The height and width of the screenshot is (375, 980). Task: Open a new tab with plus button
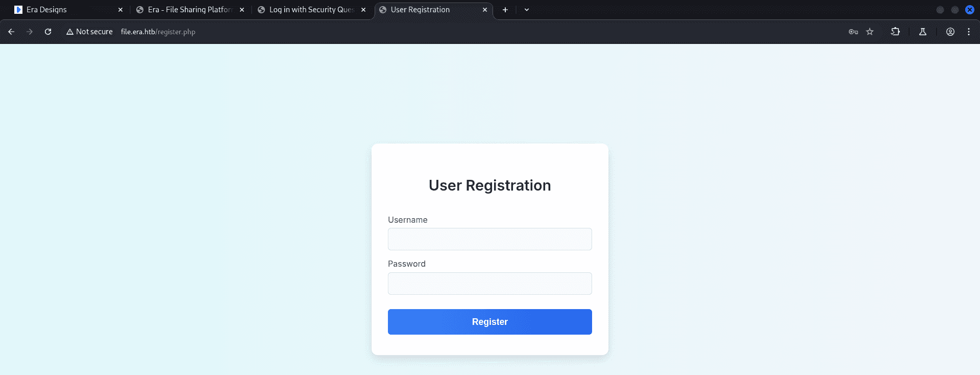coord(505,10)
